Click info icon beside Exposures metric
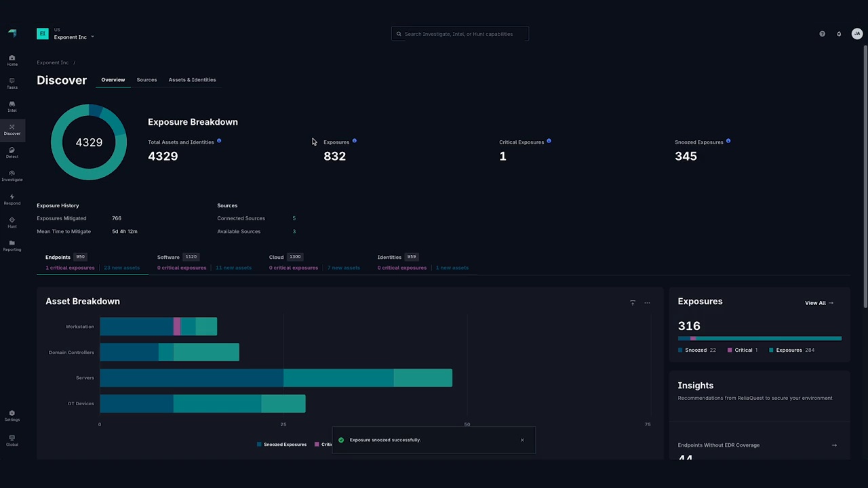868x488 pixels. click(354, 141)
